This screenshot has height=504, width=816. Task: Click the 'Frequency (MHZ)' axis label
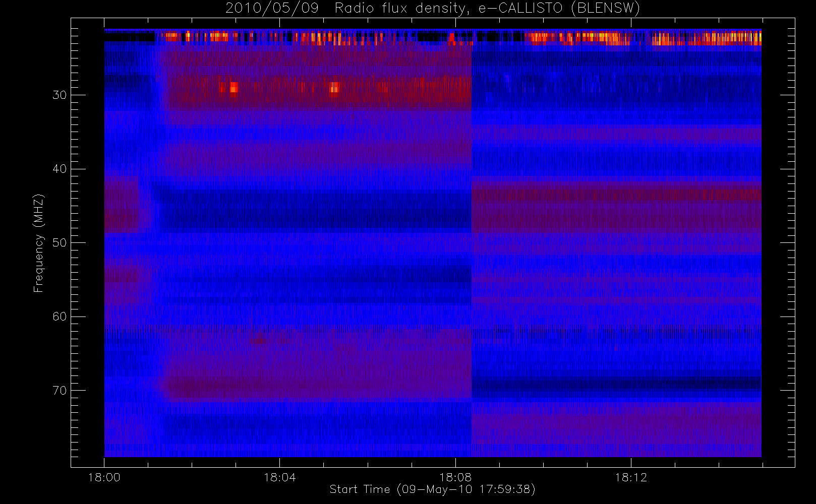(x=39, y=243)
